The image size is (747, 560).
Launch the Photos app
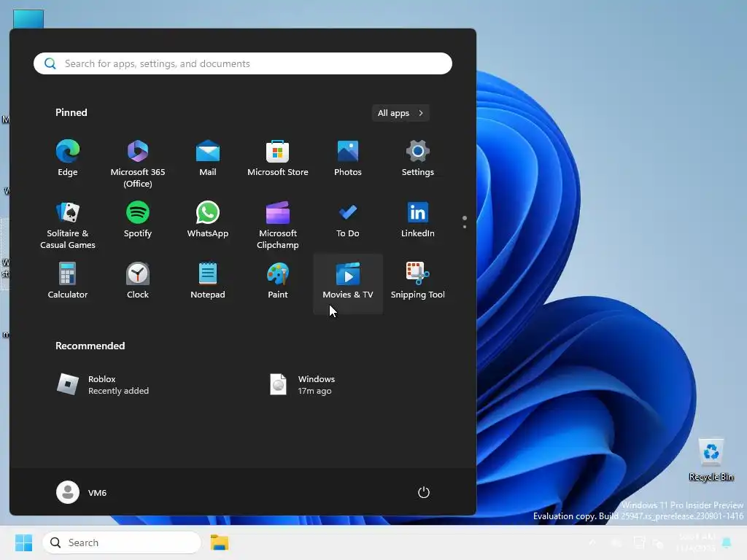pos(348,159)
